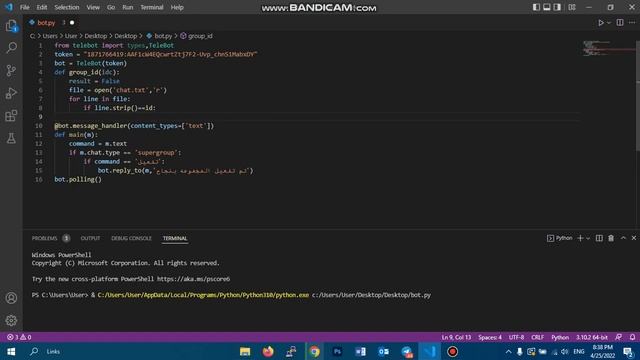Click unsaved dot on bot.py tab

click(x=72, y=23)
